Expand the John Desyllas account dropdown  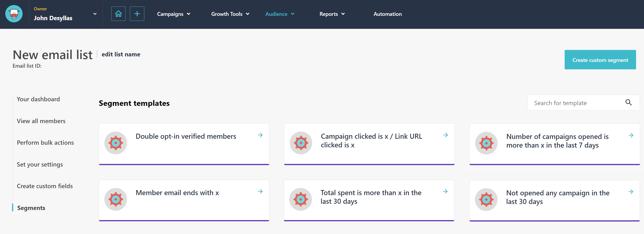(x=95, y=14)
